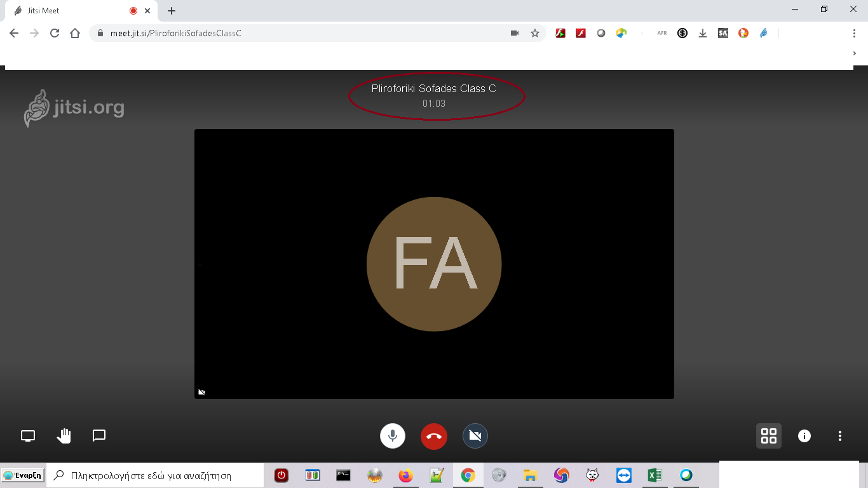Expand the hidden extensions chevron
Image resolution: width=868 pixels, height=488 pixels.
[x=855, y=54]
